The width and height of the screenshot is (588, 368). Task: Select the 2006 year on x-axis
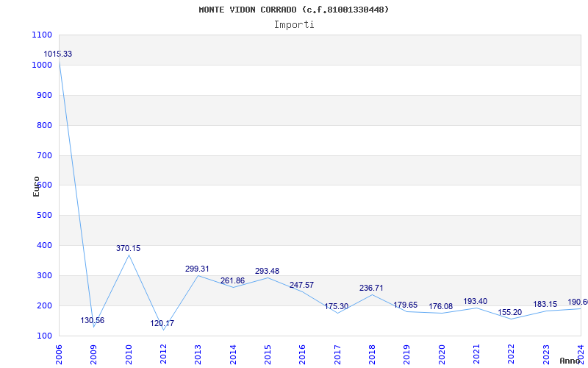(x=60, y=352)
